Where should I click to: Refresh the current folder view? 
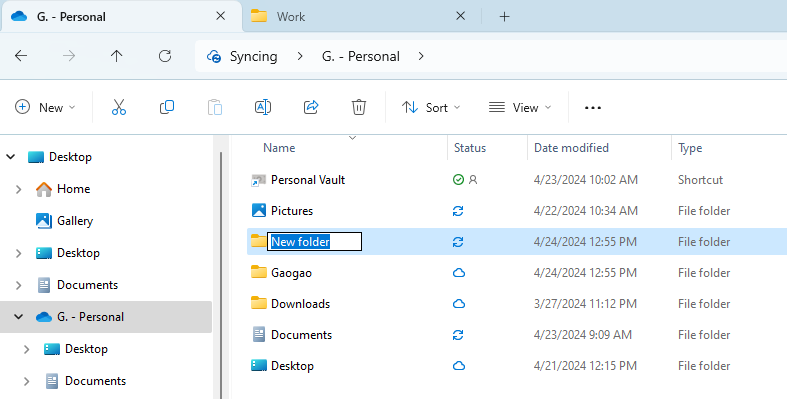coord(165,56)
